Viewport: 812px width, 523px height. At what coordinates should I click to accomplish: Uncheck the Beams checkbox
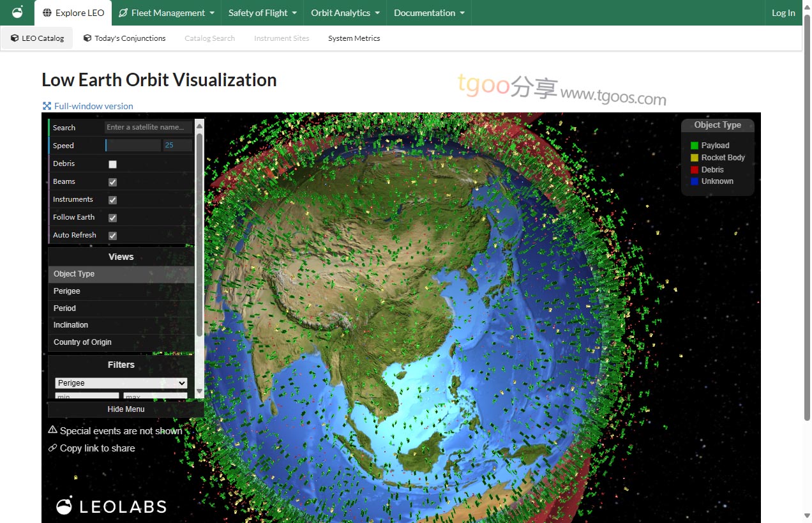(113, 182)
